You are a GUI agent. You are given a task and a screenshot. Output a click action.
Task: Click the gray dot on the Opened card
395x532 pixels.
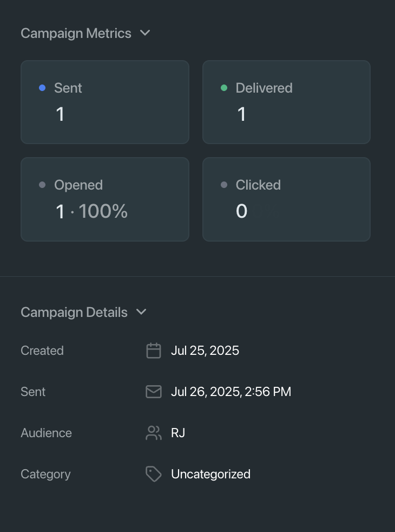(42, 184)
